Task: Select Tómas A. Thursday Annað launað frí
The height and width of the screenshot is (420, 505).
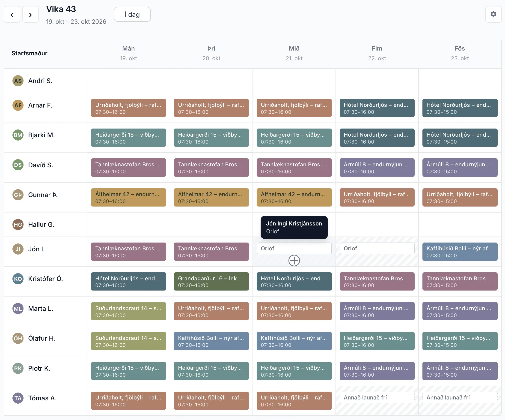Action: [x=377, y=398]
